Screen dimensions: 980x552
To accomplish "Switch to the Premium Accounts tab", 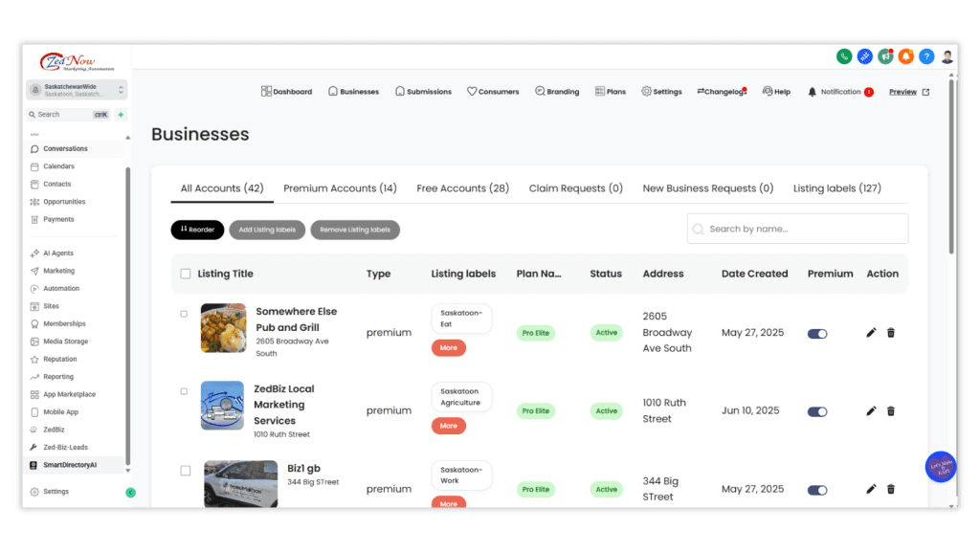I will coord(340,188).
